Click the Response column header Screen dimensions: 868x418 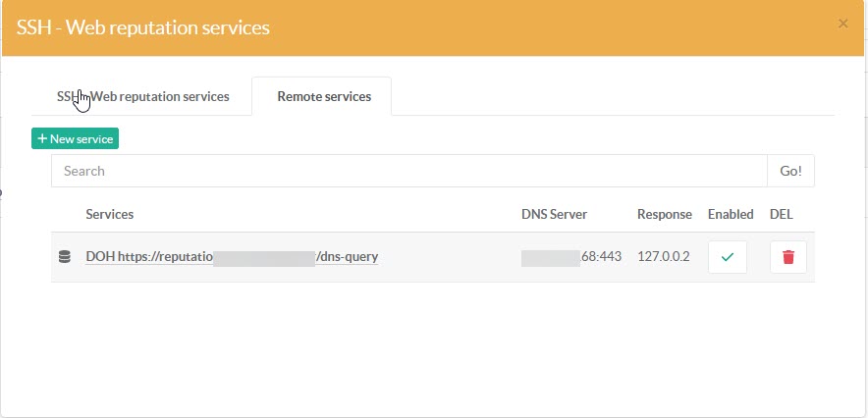coord(664,214)
